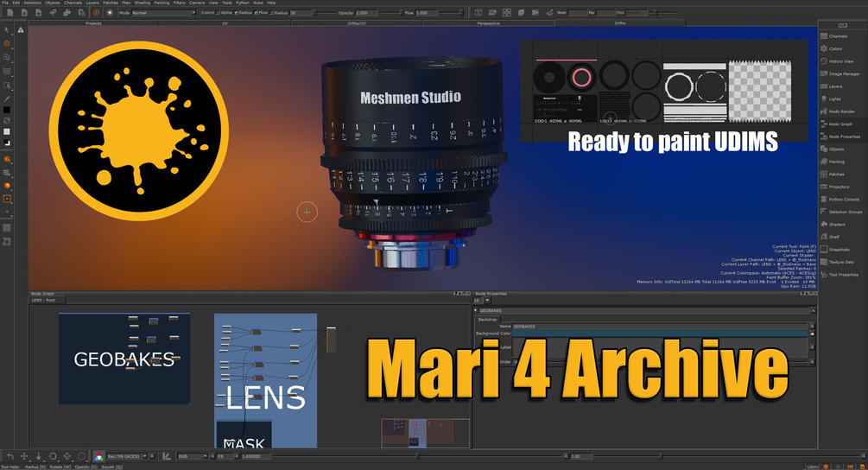Click the Radius value field showing 30
868x470 pixels.
301,13
